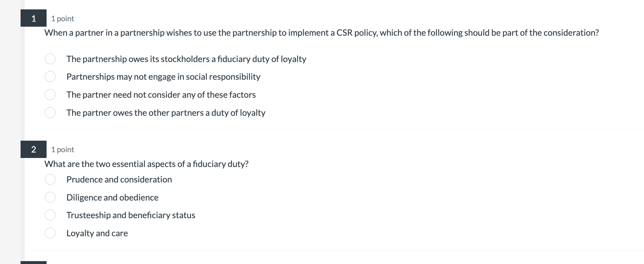The height and width of the screenshot is (264, 644).
Task: Click the 'Trusteeship and beneficiary status' answer text
Action: pos(131,215)
